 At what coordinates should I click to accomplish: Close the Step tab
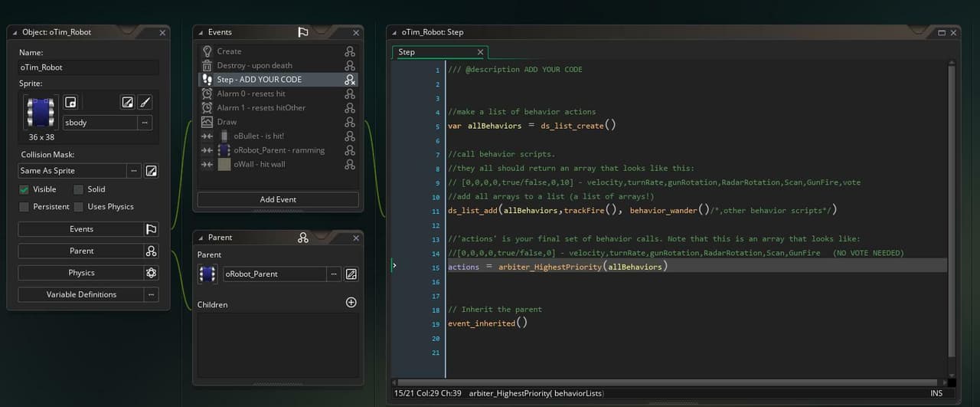[480, 52]
